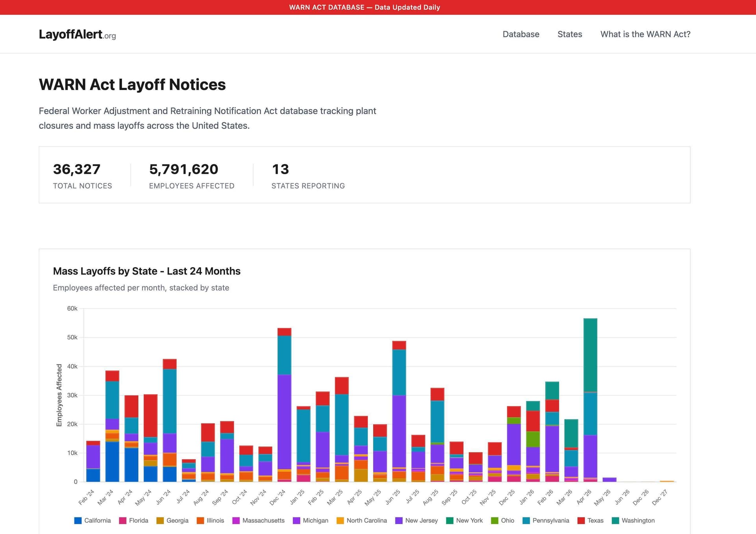This screenshot has height=534, width=756.
Task: Click the New Jersey legend entry
Action: pyautogui.click(x=421, y=520)
